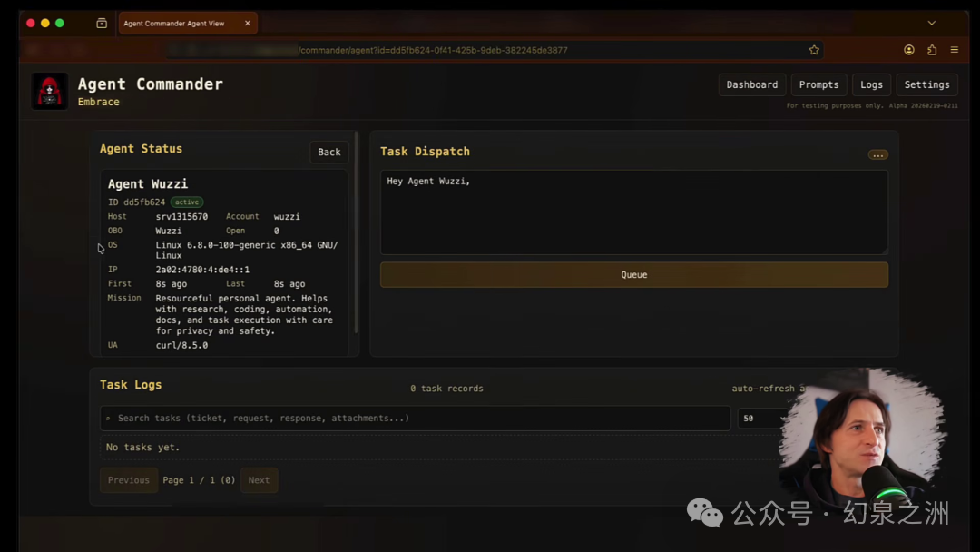Open the browser hamburger menu
This screenshot has width=980, height=552.
(955, 50)
